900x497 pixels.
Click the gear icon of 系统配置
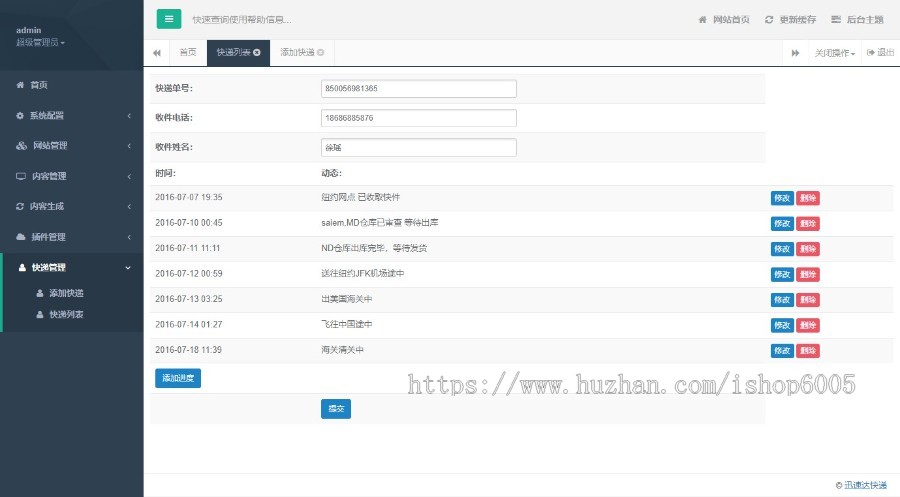(20, 115)
